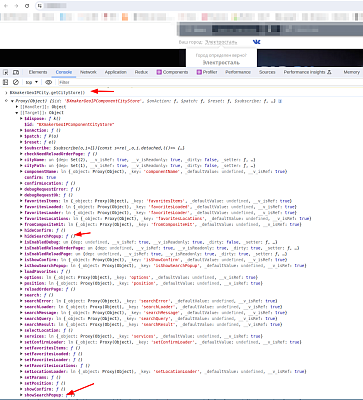Open the VK social icon on the page

pos(257,42)
